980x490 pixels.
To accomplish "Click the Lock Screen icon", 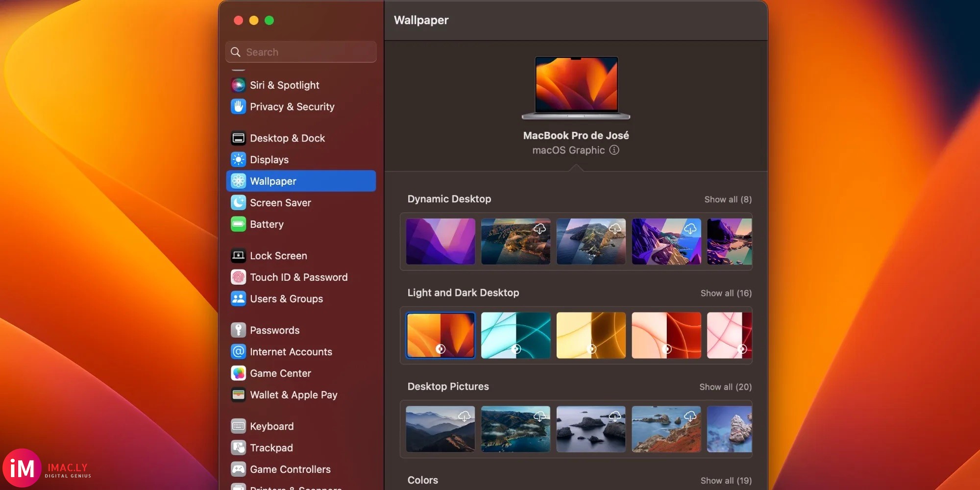I will pos(238,256).
